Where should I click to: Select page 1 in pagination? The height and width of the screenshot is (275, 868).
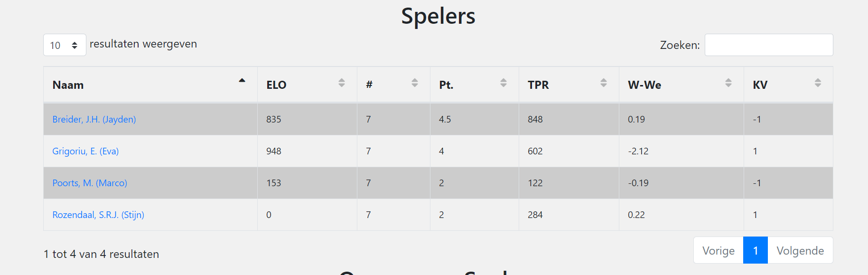pyautogui.click(x=756, y=250)
